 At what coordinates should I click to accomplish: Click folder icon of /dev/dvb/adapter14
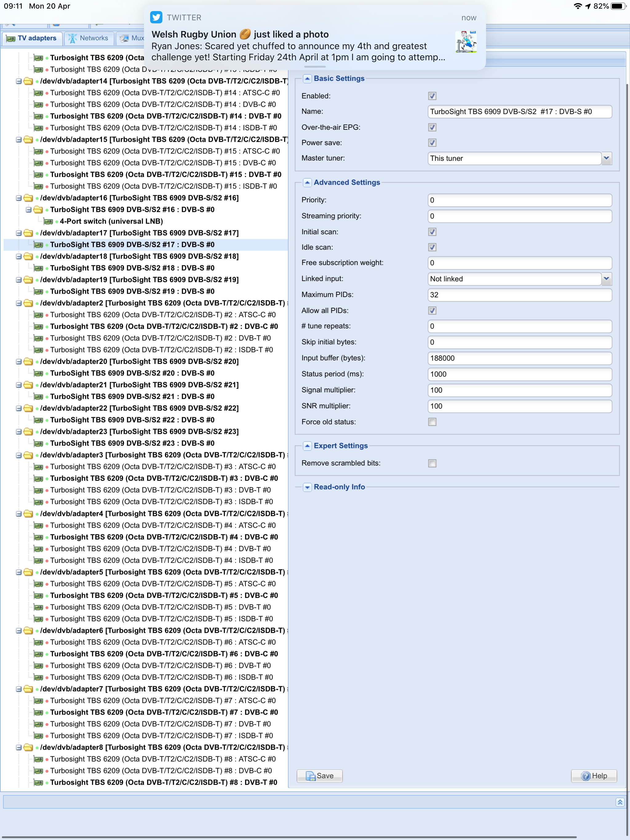[x=28, y=81]
